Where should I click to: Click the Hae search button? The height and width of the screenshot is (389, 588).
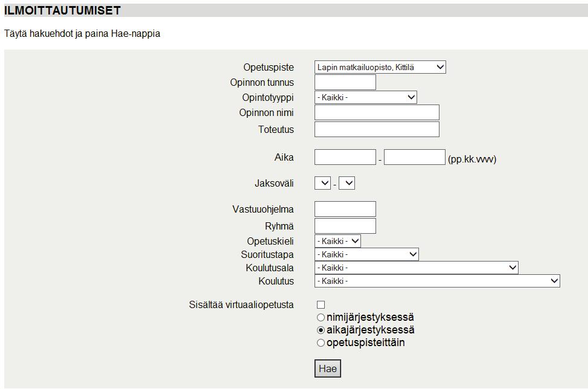pos(328,368)
